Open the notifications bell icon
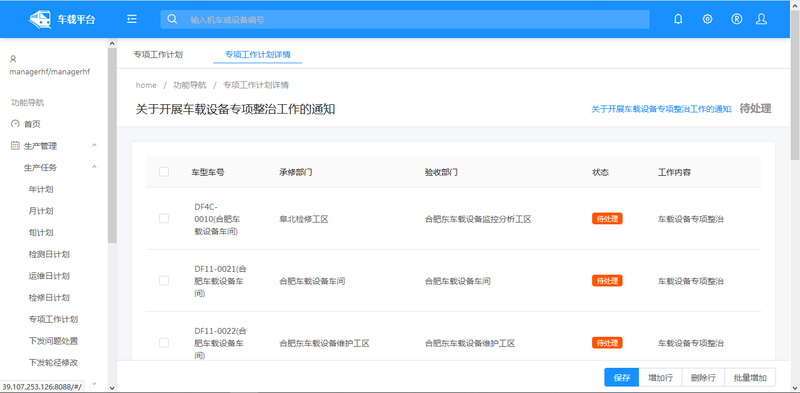Screen dimensions: 800x393 coord(678,19)
